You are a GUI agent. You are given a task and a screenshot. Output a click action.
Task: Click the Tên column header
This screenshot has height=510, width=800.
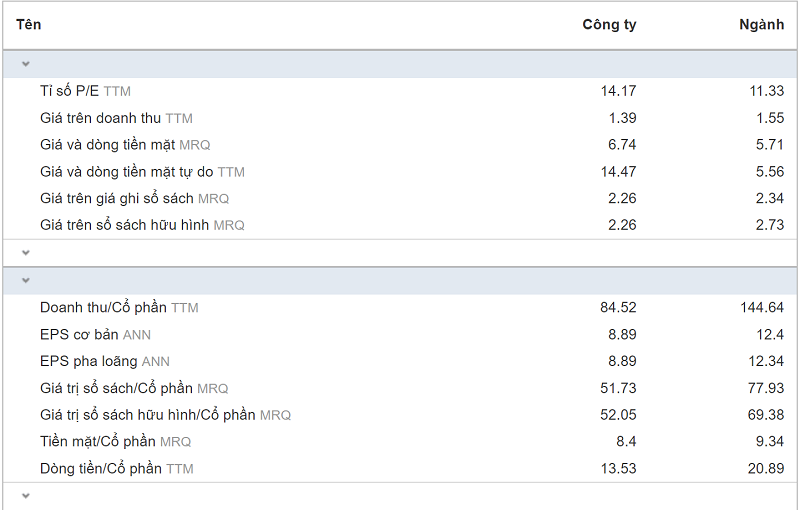(x=29, y=25)
